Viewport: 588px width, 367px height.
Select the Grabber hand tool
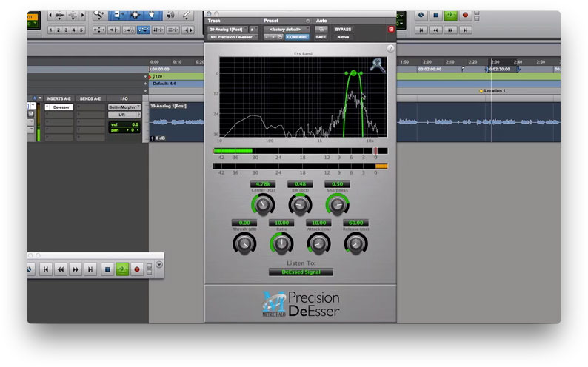[153, 16]
